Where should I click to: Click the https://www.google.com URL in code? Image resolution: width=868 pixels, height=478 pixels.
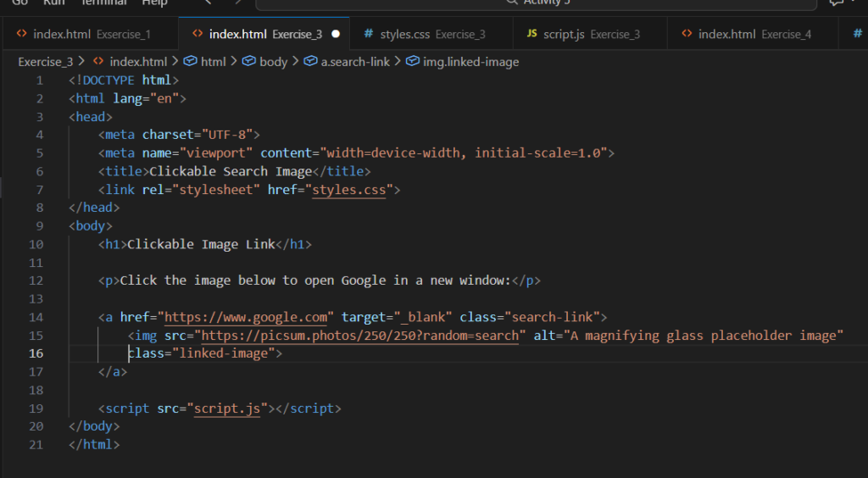[246, 318]
